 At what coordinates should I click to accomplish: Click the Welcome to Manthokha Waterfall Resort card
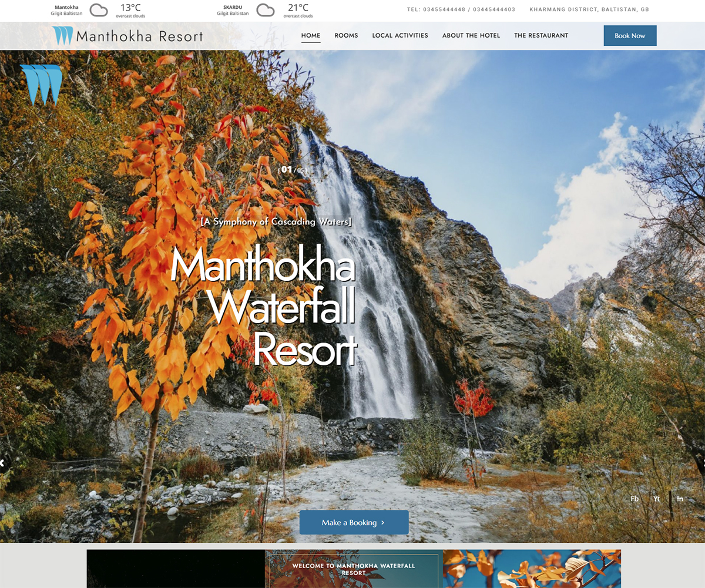coord(353,569)
